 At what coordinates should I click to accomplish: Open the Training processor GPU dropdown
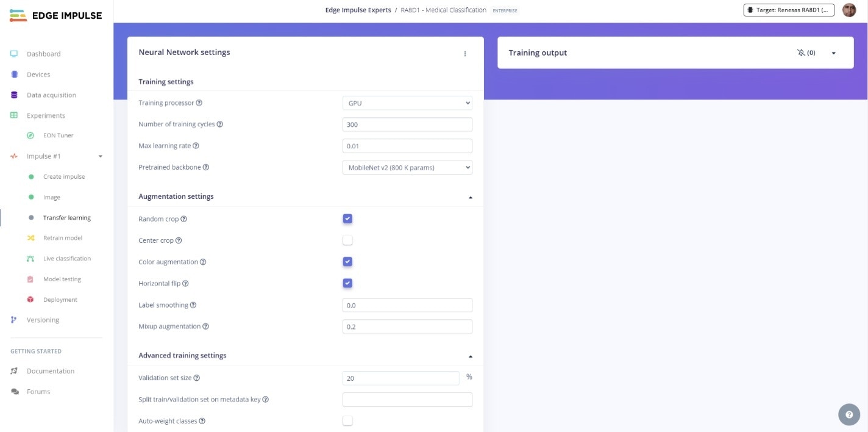(x=407, y=103)
